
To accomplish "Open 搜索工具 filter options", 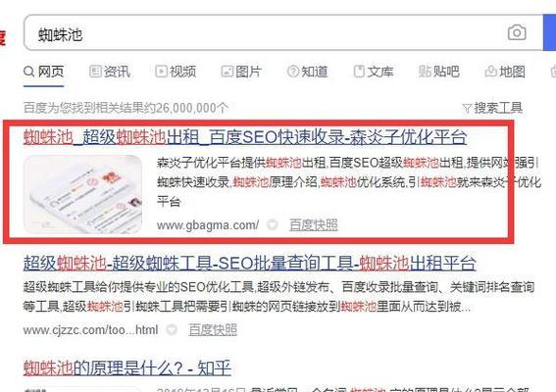I will tap(492, 108).
